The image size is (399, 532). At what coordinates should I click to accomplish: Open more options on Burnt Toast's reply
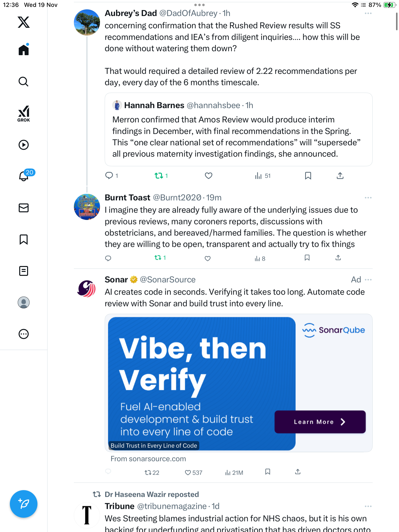[368, 198]
